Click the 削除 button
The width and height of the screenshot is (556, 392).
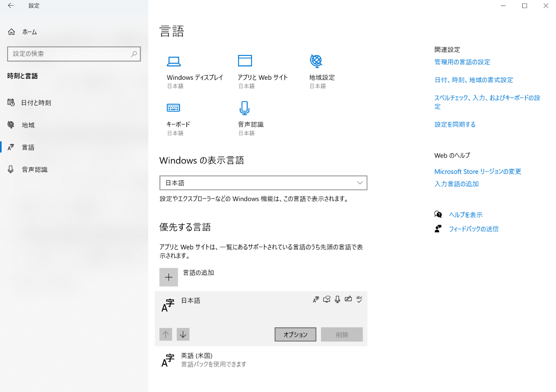tap(342, 334)
